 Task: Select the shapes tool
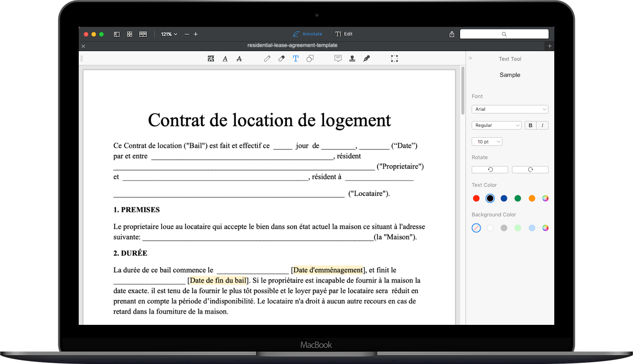[310, 58]
